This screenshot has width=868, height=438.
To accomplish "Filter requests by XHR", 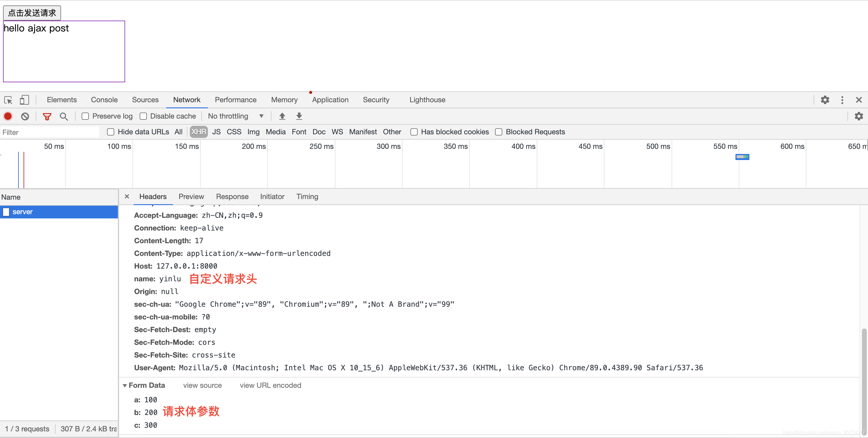I will (x=199, y=132).
